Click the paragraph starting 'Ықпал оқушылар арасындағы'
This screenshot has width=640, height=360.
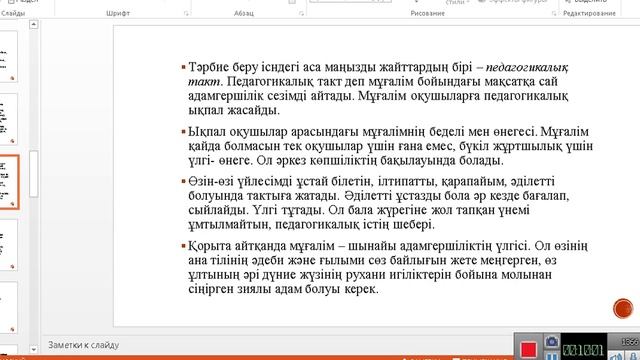point(390,146)
